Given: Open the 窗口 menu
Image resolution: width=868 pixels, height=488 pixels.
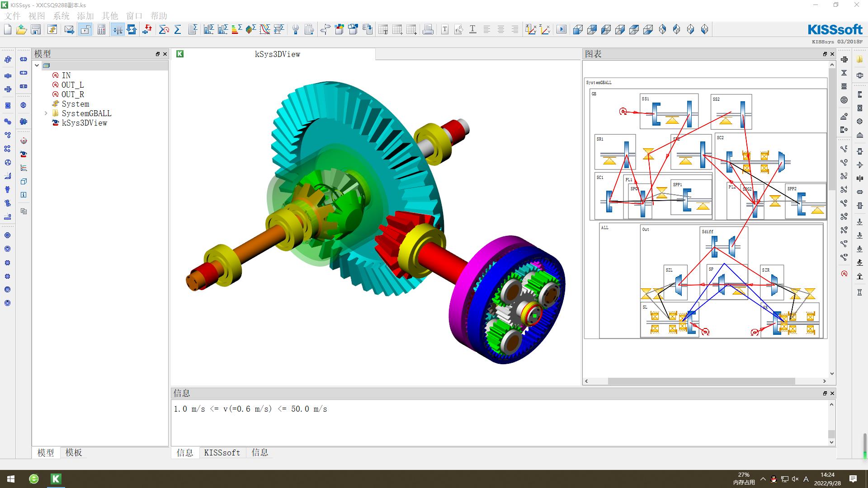Looking at the screenshot, I should point(134,16).
